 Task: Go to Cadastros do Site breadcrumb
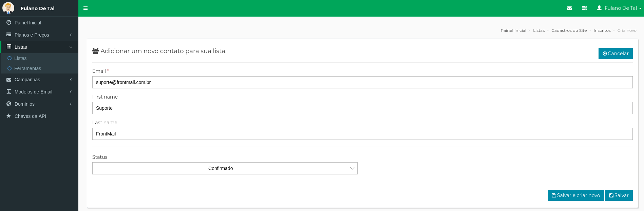pyautogui.click(x=569, y=30)
